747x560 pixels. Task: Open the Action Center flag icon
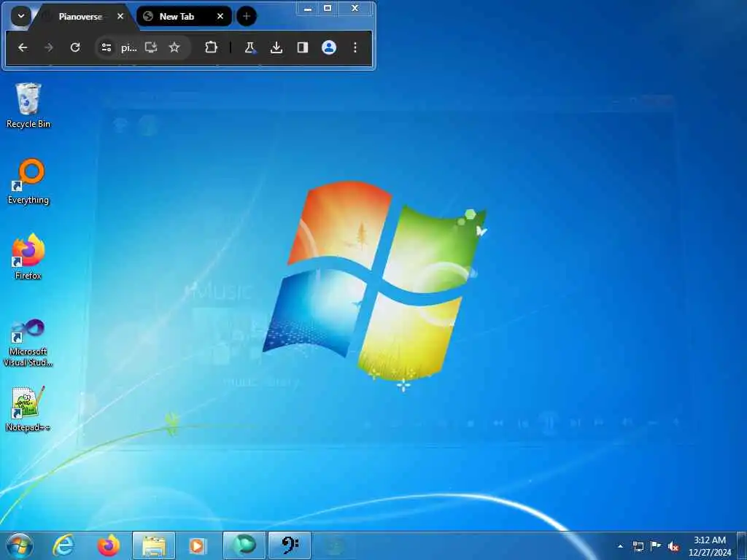click(x=656, y=546)
